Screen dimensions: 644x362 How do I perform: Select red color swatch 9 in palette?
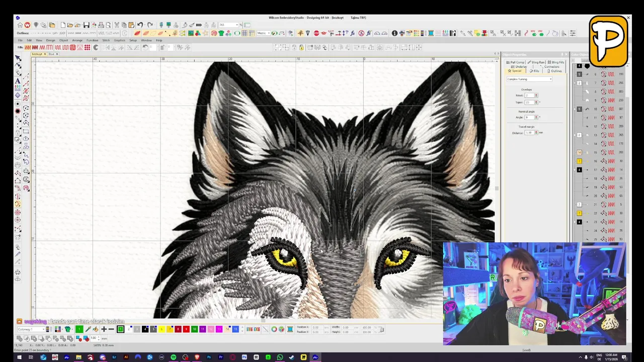tap(186, 329)
